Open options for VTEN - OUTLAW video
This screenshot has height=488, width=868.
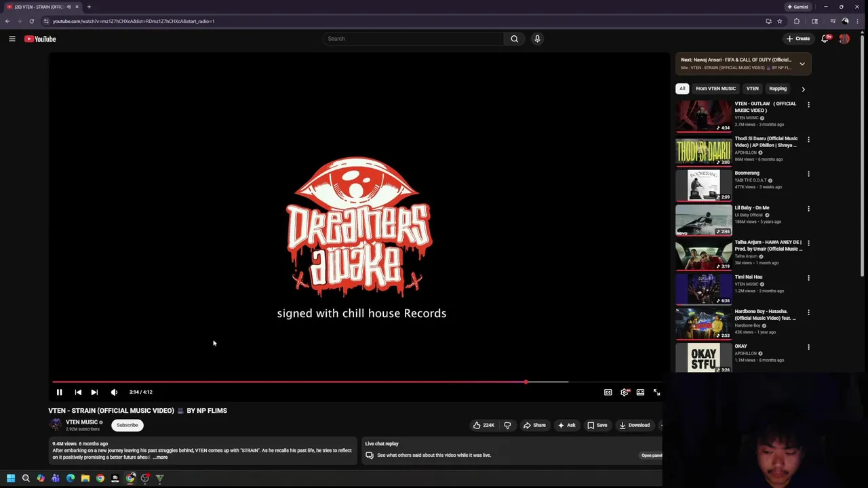[808, 104]
